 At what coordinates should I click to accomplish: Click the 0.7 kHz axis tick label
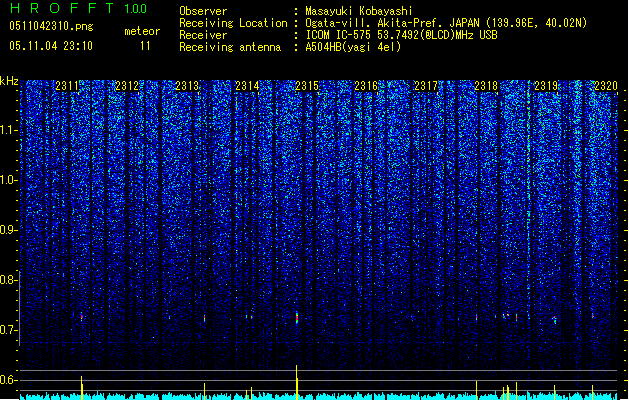[8, 330]
